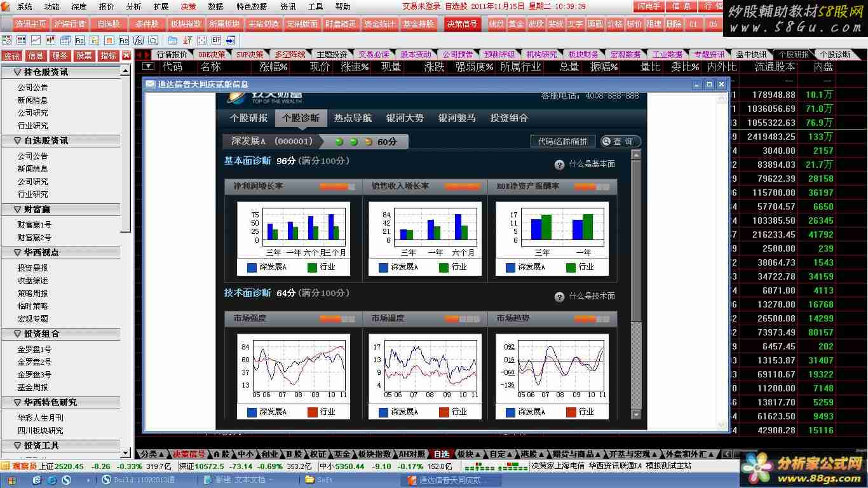Click the dotted square toolbar icon
868x488 pixels.
click(x=201, y=40)
